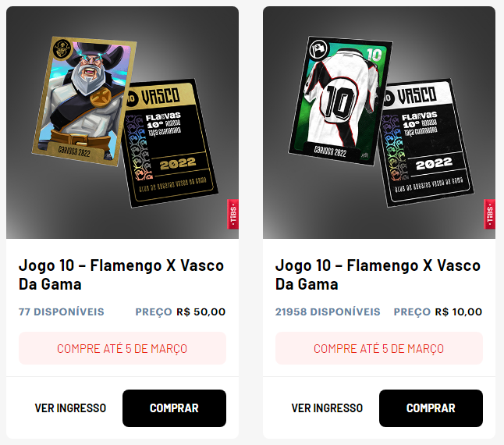This screenshot has height=445, width=504.
Task: Click the number 10 jersey card image
Action: 341,101
